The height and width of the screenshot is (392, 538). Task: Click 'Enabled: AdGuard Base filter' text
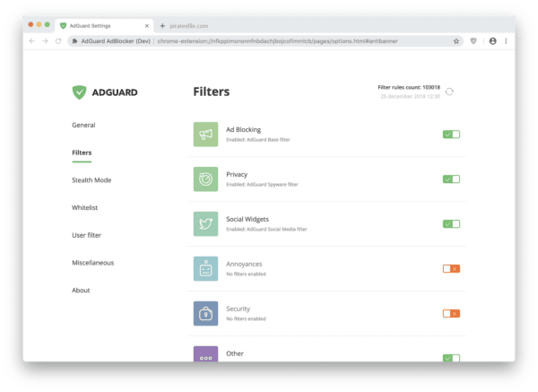pos(258,140)
